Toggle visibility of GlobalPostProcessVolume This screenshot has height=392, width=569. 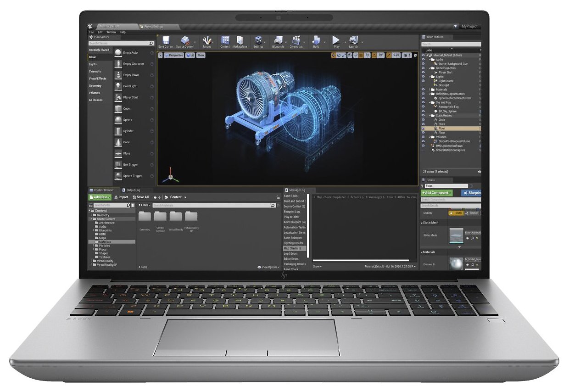coord(423,141)
